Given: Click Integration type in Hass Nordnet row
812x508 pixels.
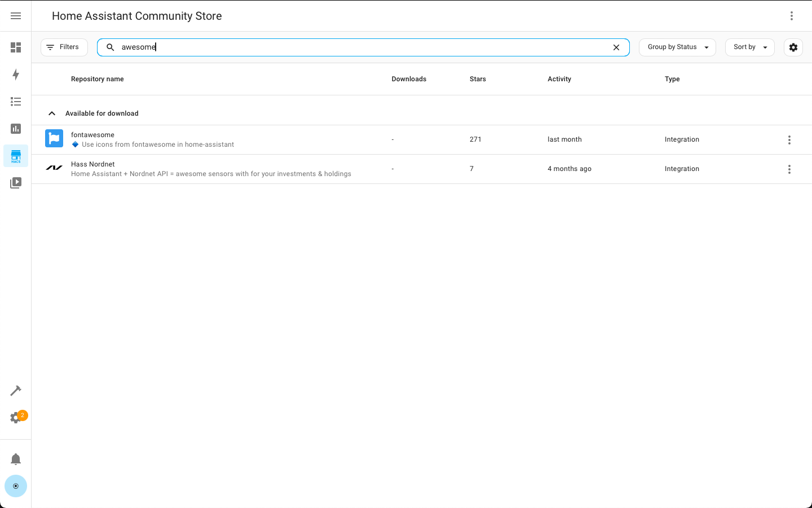Looking at the screenshot, I should tap(682, 169).
